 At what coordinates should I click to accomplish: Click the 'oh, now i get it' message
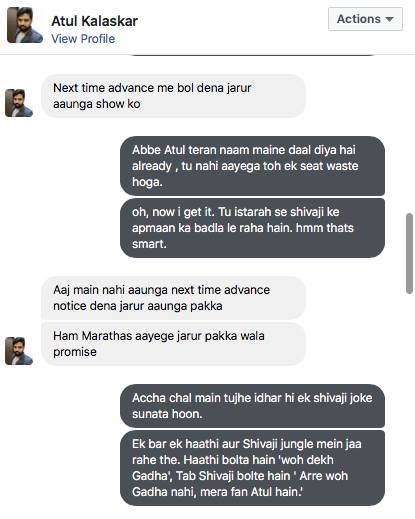[252, 228]
